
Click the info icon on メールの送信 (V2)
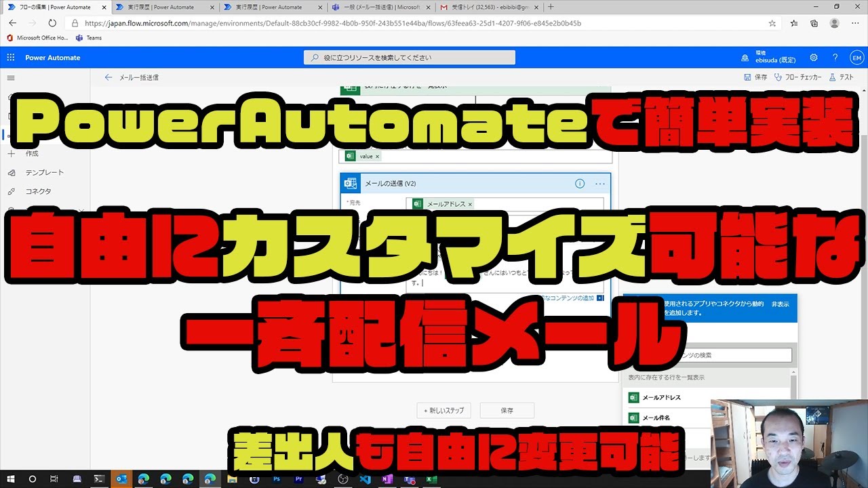[580, 183]
